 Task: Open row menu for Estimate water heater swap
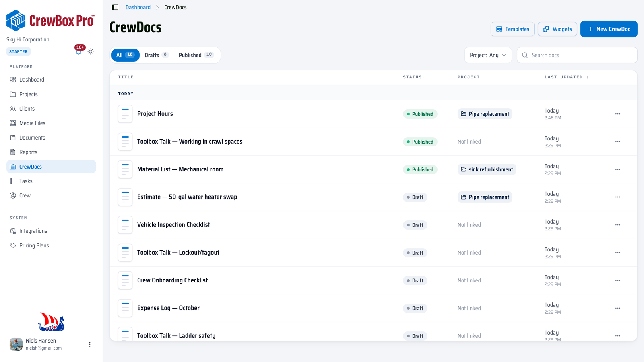pos(618,197)
